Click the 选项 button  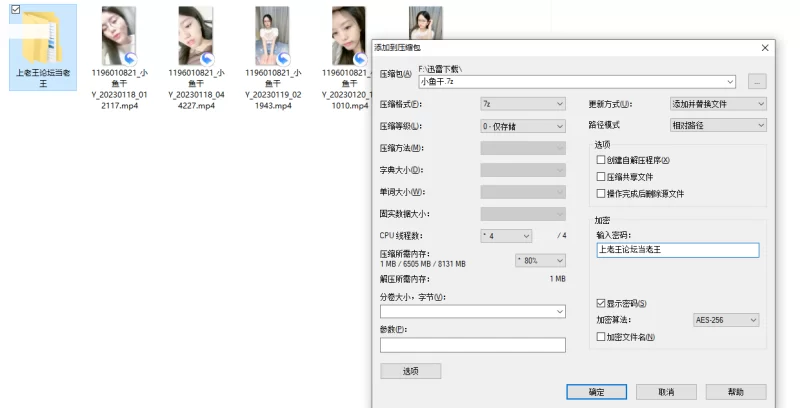click(x=411, y=371)
